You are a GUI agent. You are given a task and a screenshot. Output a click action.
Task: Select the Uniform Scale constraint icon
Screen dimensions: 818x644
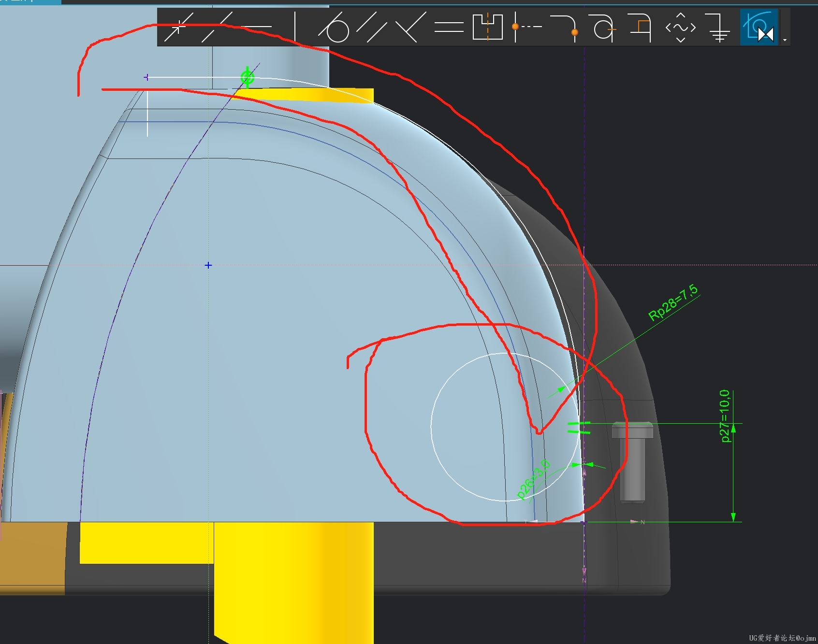(681, 27)
